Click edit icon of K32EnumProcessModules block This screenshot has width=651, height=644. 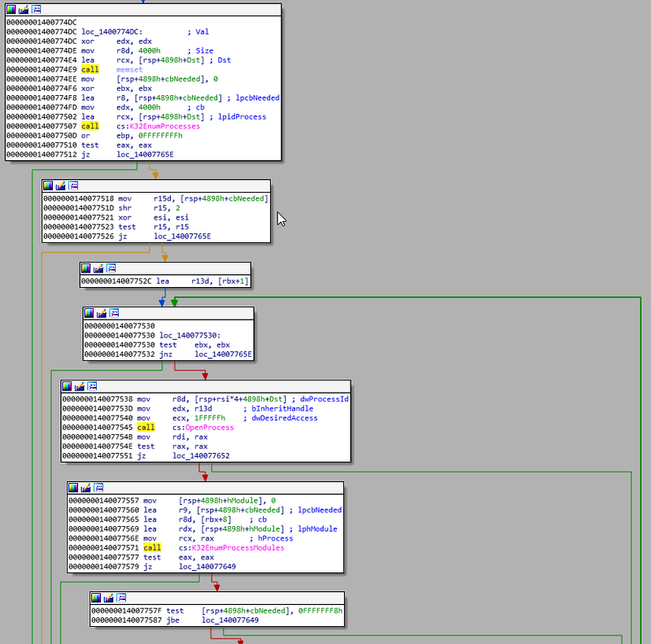point(85,488)
